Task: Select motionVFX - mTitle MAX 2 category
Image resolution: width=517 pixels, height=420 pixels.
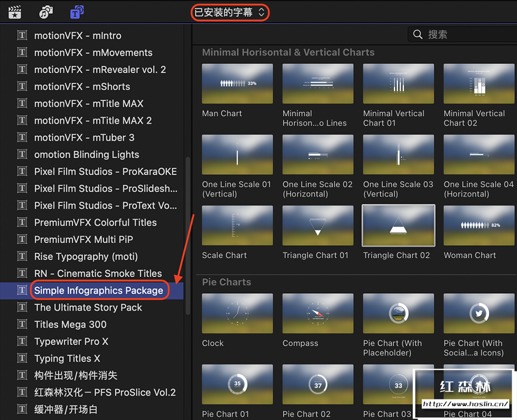Action: pyautogui.click(x=92, y=121)
